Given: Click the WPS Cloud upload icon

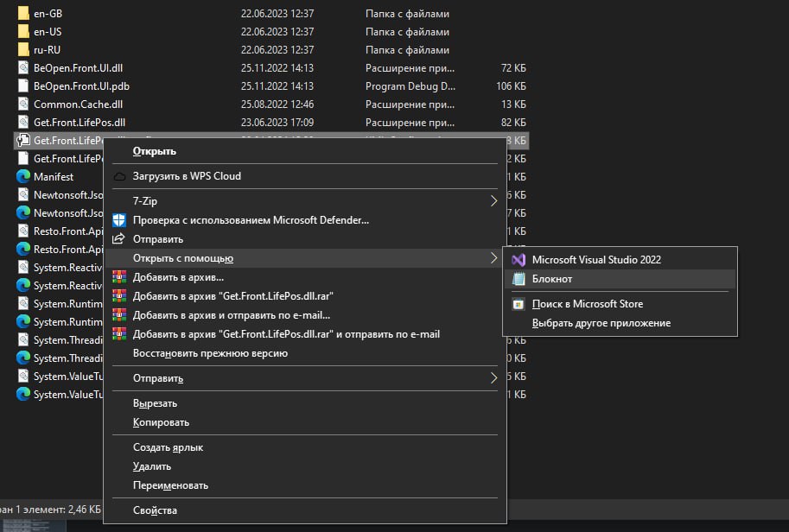Looking at the screenshot, I should tap(119, 176).
